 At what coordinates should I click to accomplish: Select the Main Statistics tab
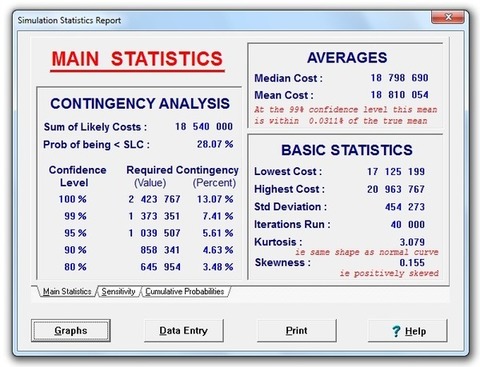point(67,291)
